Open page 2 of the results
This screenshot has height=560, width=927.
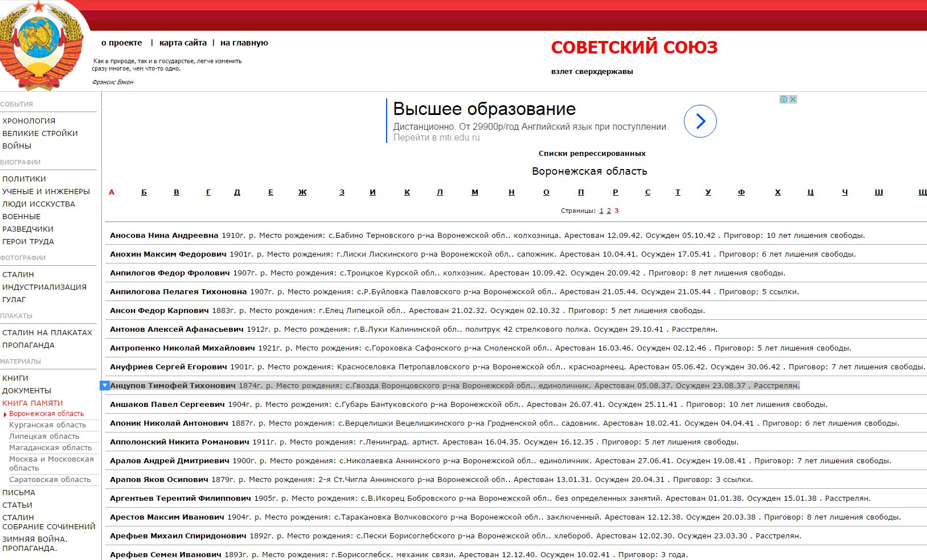pos(609,211)
